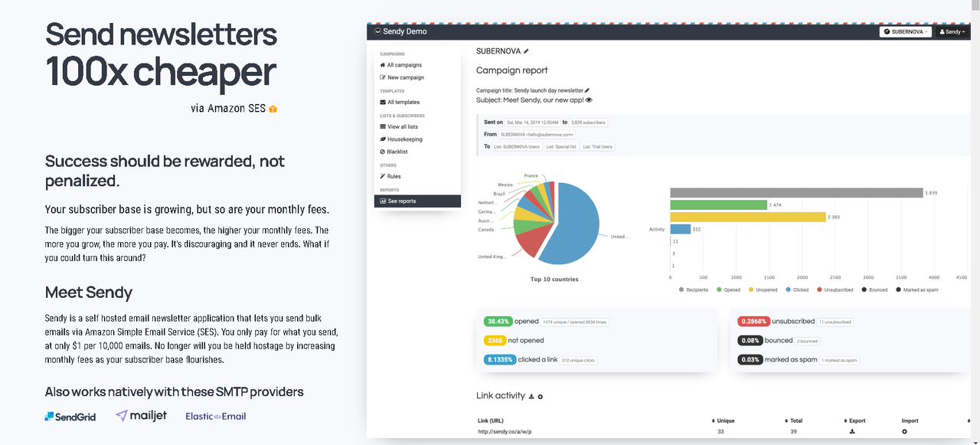Toggle Unsubscribed series in chart legend

click(835, 290)
